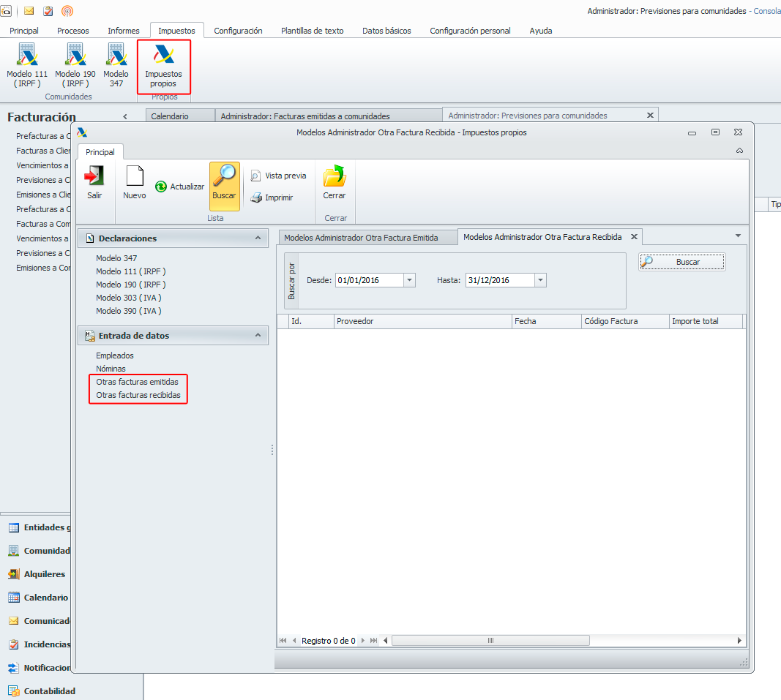Switch to Datos básicos tab
Screen dimensions: 781x700
386,31
